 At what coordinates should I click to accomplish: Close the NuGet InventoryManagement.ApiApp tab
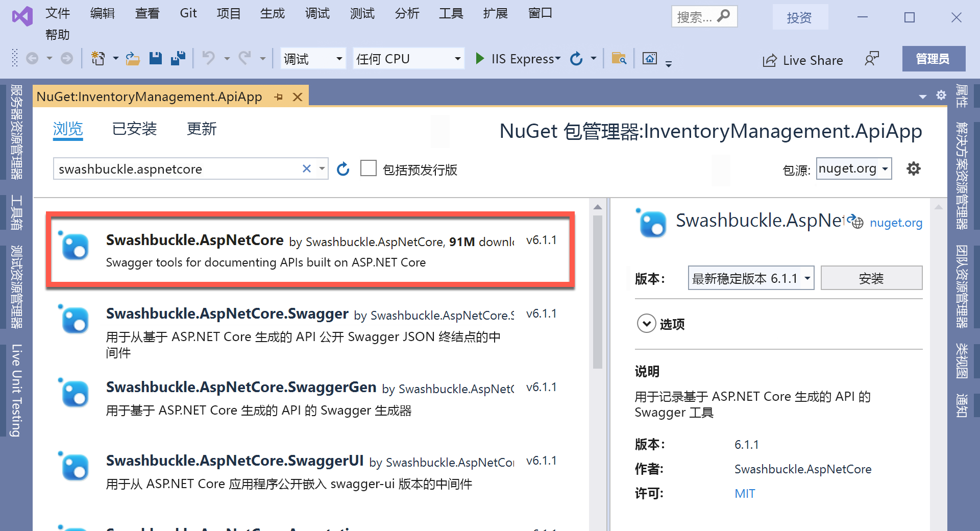[x=298, y=97]
